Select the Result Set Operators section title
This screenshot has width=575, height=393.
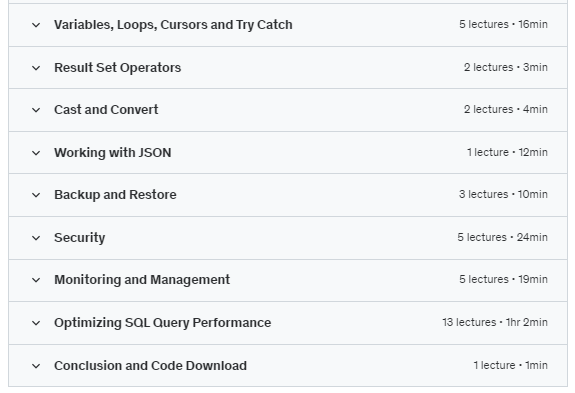[x=117, y=68]
